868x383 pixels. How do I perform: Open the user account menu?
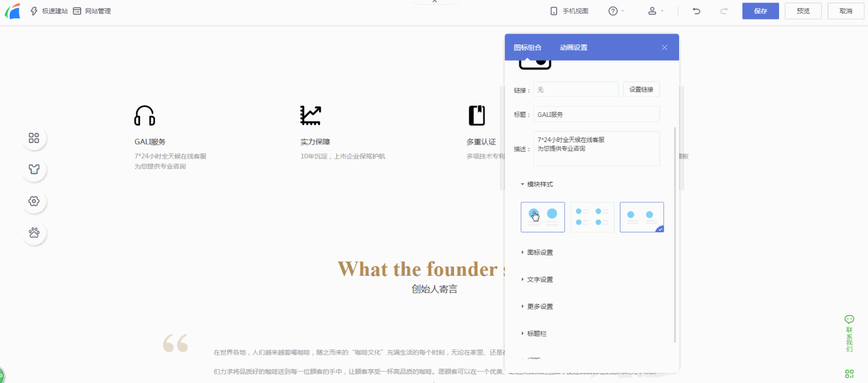[x=656, y=11]
